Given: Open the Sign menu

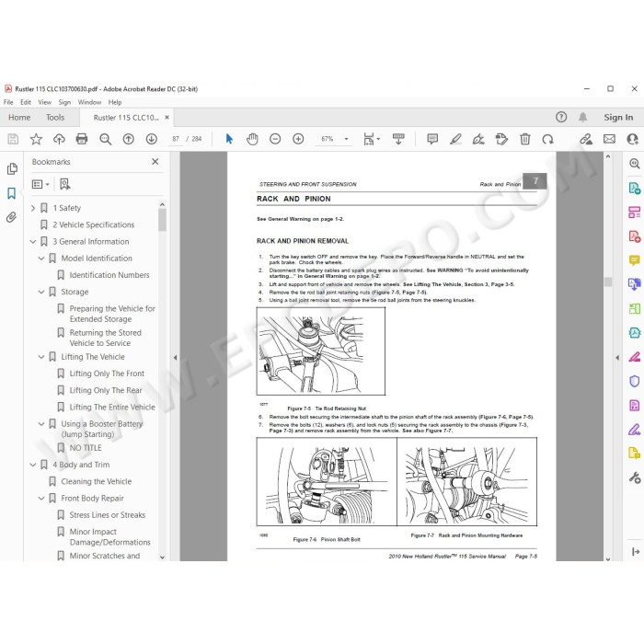Looking at the screenshot, I should (x=64, y=102).
